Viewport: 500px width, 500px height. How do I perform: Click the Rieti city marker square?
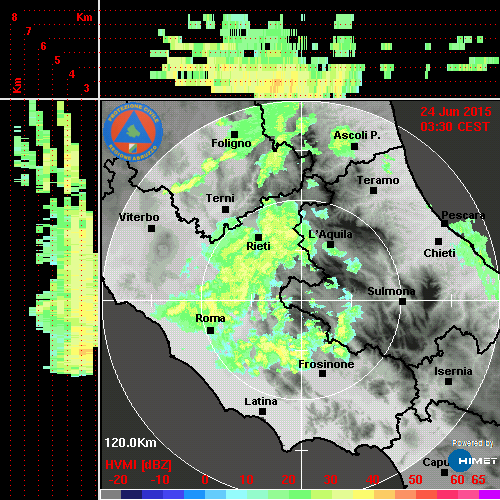258,237
